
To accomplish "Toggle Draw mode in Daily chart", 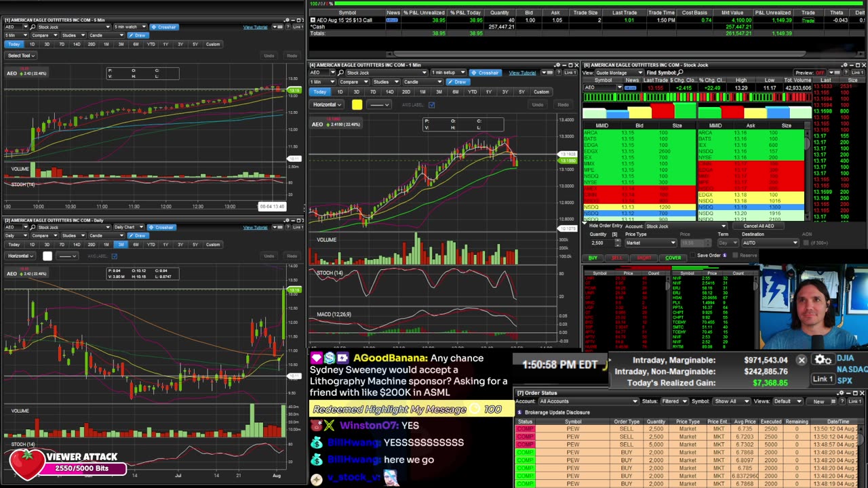I will point(138,235).
